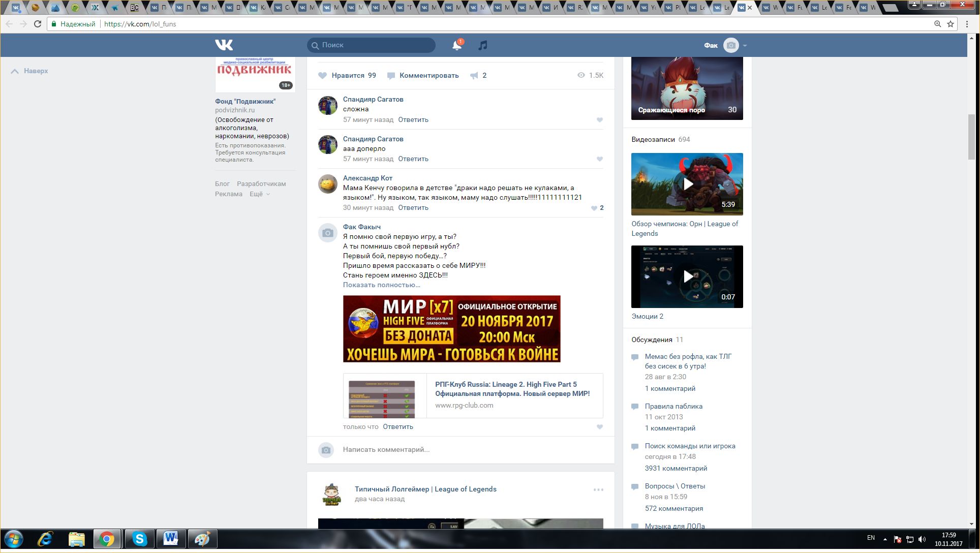Open Windows Explorer from taskbar
Viewport: 980px width, 553px height.
[76, 539]
